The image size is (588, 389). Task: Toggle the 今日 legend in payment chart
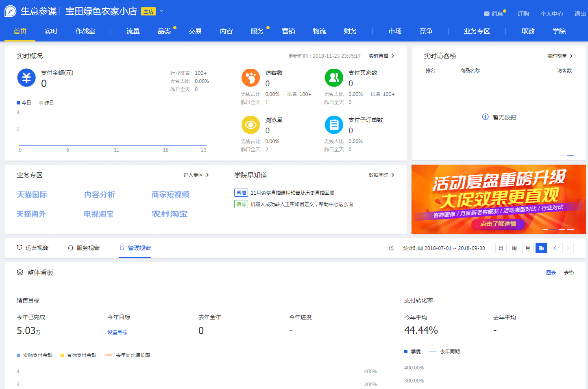(24, 103)
